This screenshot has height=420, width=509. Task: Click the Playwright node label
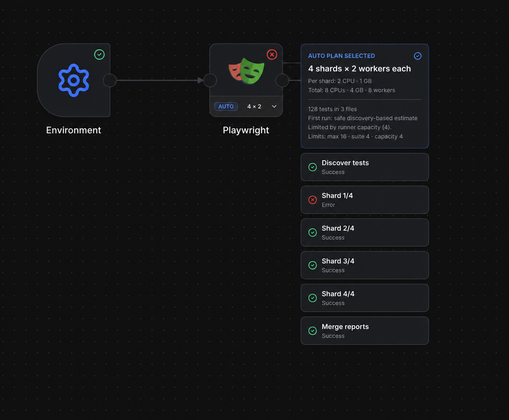246,130
